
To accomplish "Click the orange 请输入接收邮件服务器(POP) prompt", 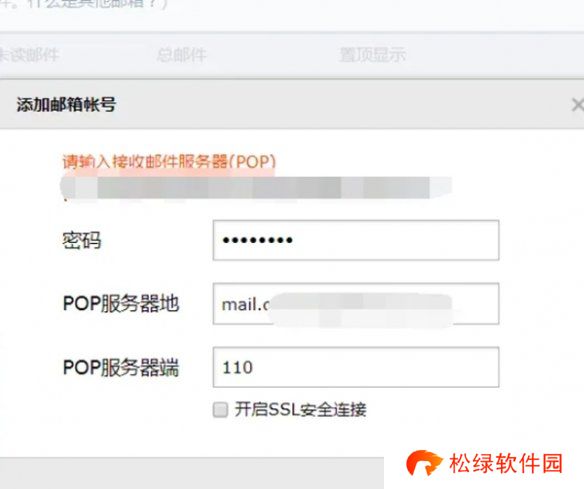I will pos(169,162).
